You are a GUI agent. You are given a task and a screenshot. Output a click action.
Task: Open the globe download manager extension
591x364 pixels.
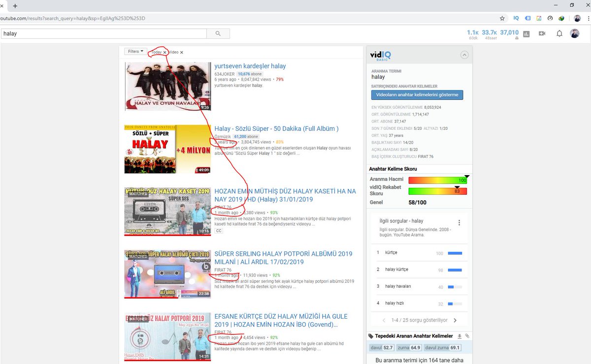(561, 18)
